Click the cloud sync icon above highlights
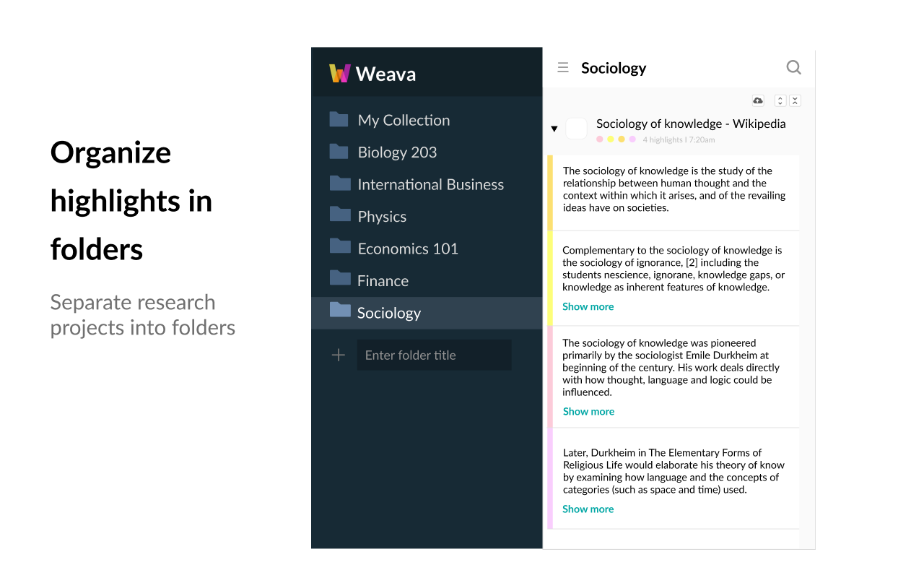924x578 pixels. coord(757,100)
